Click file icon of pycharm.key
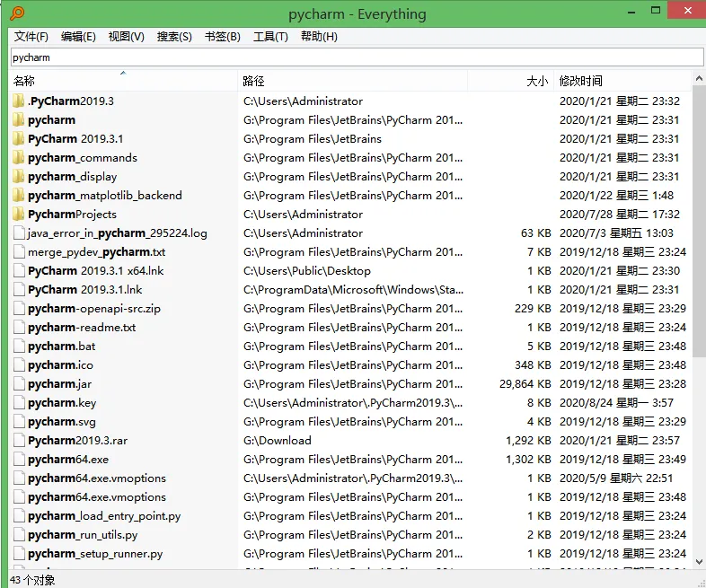The image size is (706, 588). point(19,403)
